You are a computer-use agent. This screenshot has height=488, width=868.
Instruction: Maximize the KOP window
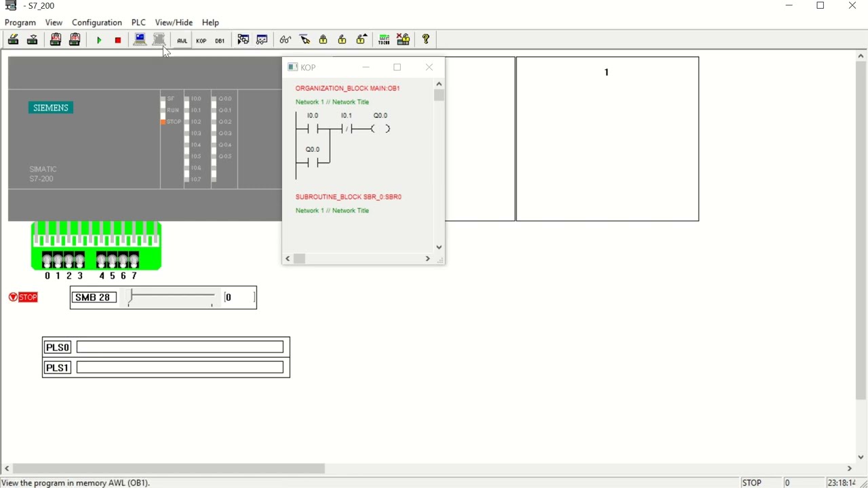(398, 67)
